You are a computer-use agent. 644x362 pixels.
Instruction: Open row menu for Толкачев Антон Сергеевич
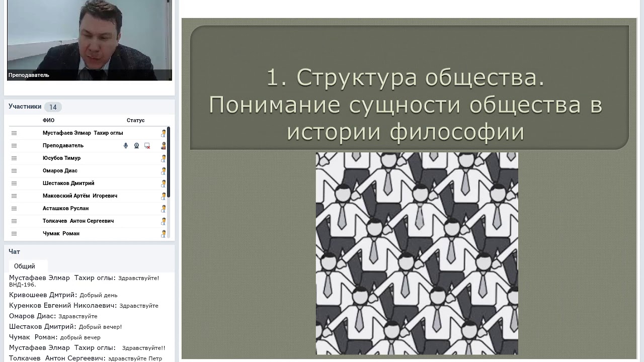(14, 221)
